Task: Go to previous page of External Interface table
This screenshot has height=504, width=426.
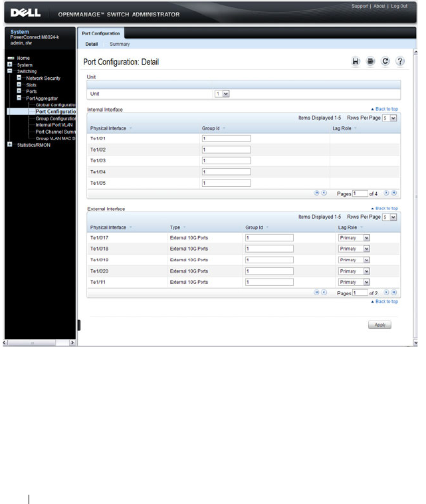Action: click(x=324, y=292)
